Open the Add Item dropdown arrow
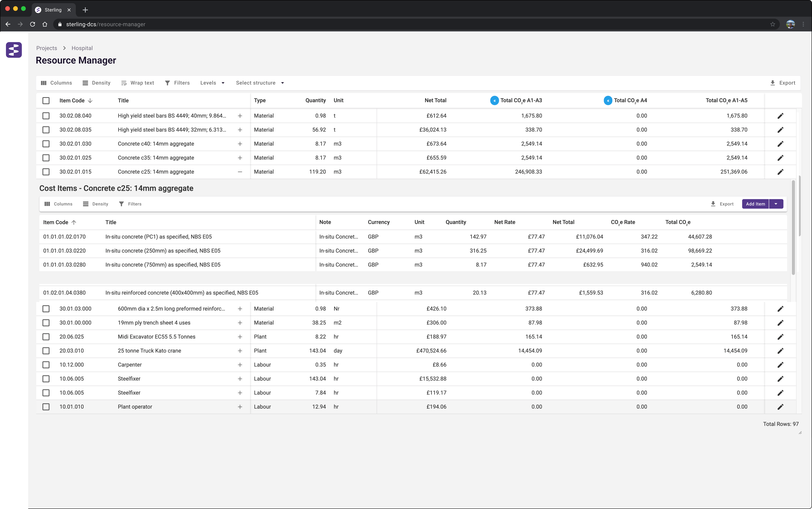 click(x=776, y=204)
